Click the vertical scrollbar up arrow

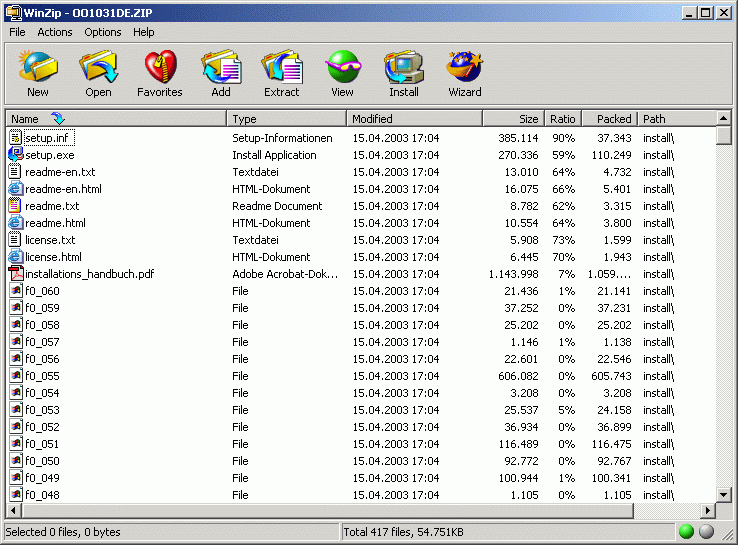point(723,118)
